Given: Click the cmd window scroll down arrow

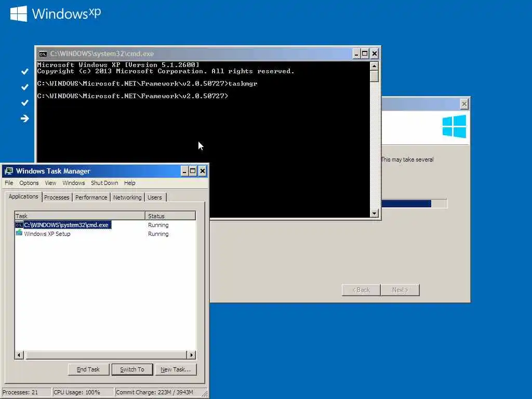Looking at the screenshot, I should click(374, 213).
